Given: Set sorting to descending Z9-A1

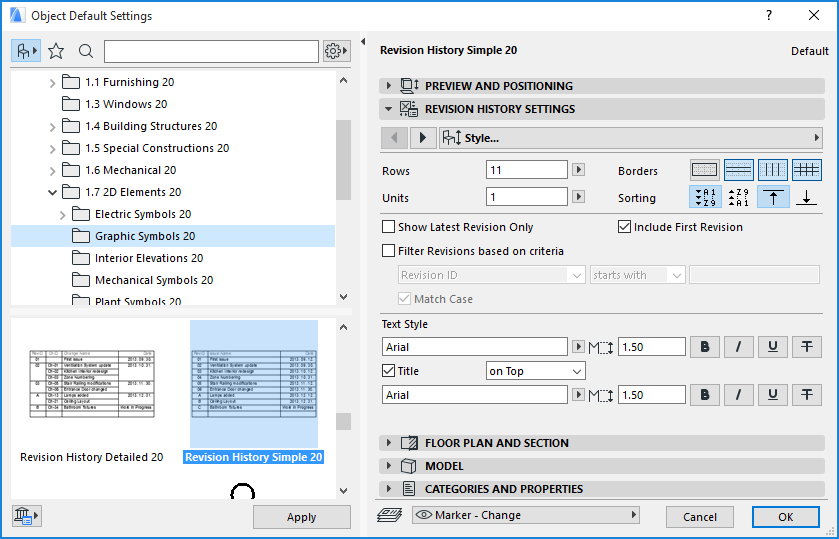Looking at the screenshot, I should click(x=738, y=198).
